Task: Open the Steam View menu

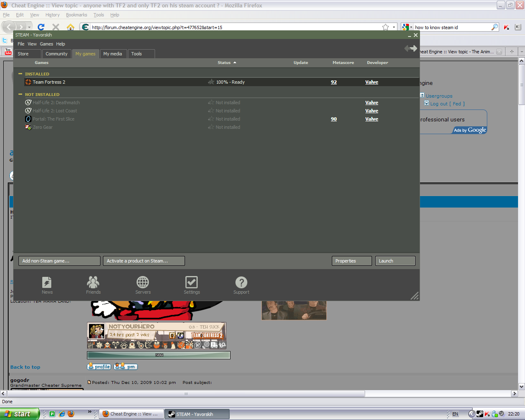Action: (x=32, y=44)
